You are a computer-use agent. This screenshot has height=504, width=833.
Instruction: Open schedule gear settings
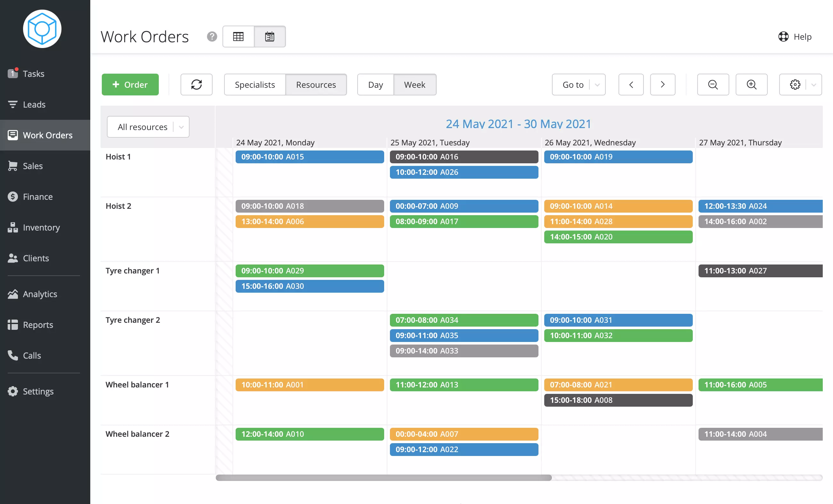tap(795, 85)
